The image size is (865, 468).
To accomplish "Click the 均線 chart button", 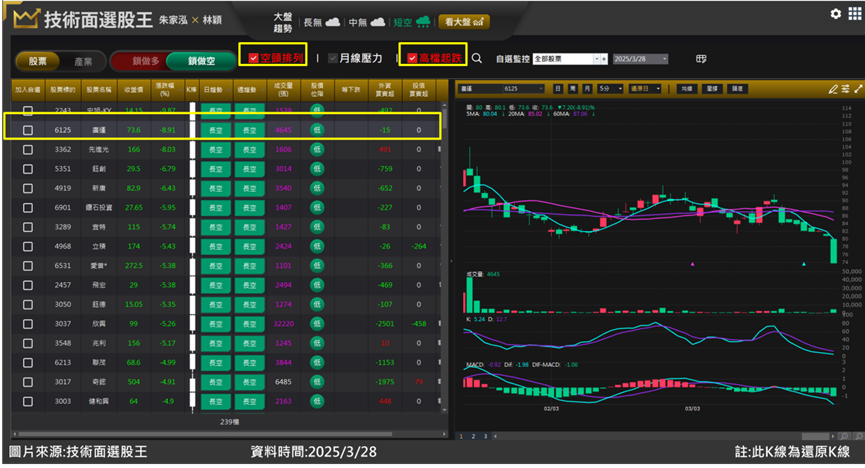I will pyautogui.click(x=686, y=89).
